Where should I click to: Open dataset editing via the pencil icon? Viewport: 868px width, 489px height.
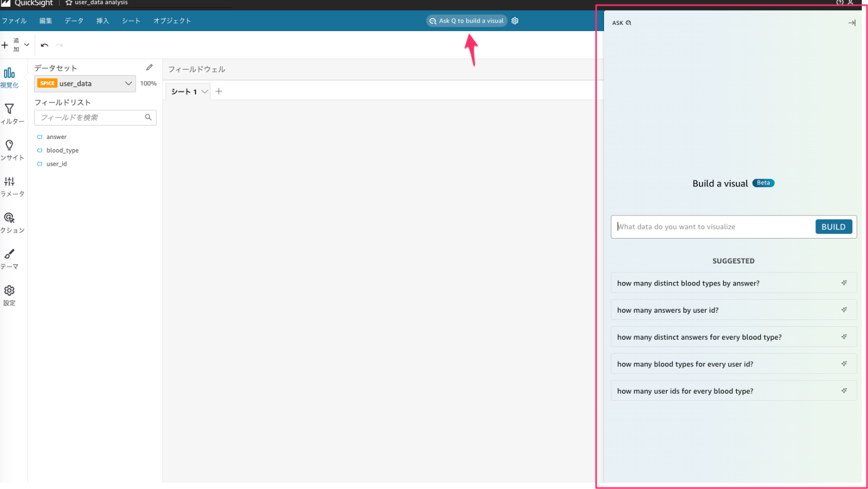pos(149,67)
